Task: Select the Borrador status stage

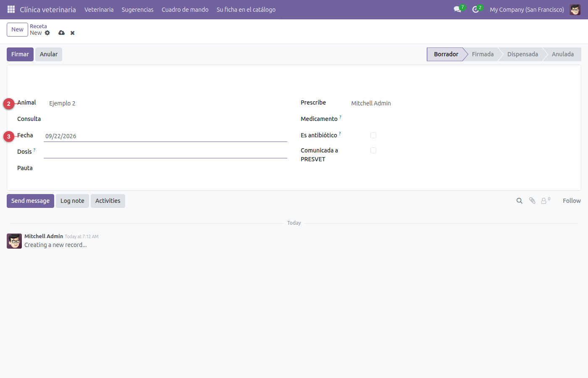Action: (446, 54)
